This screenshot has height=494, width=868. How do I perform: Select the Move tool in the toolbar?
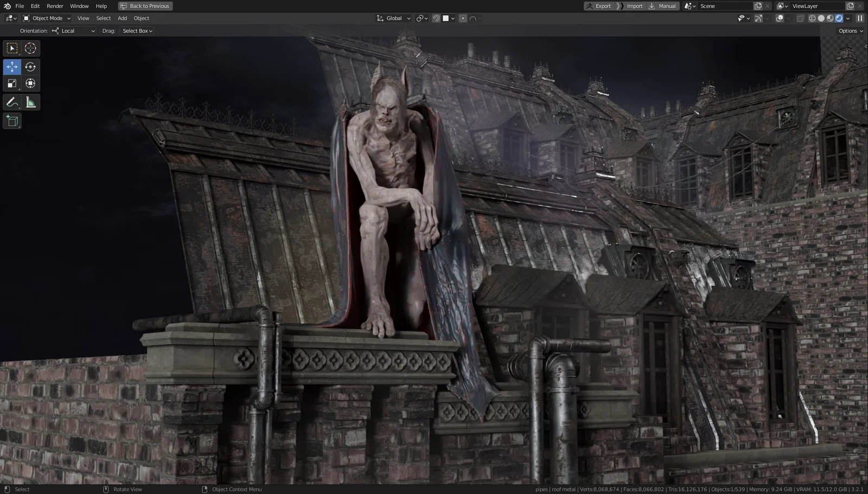tap(12, 66)
